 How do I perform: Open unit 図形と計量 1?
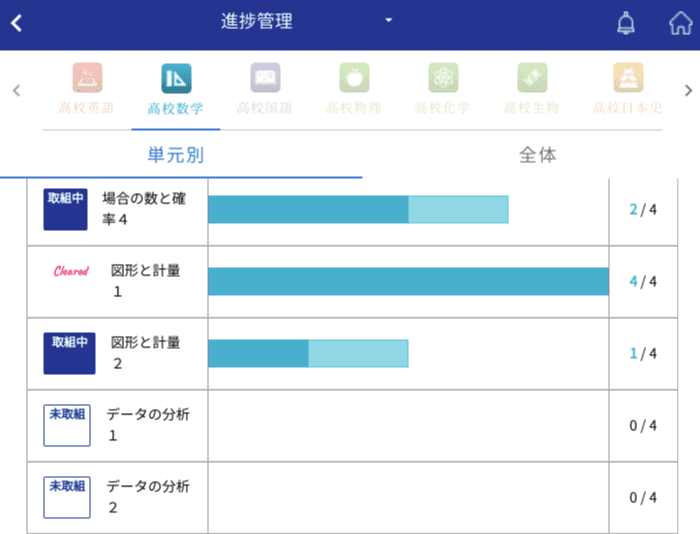[145, 281]
